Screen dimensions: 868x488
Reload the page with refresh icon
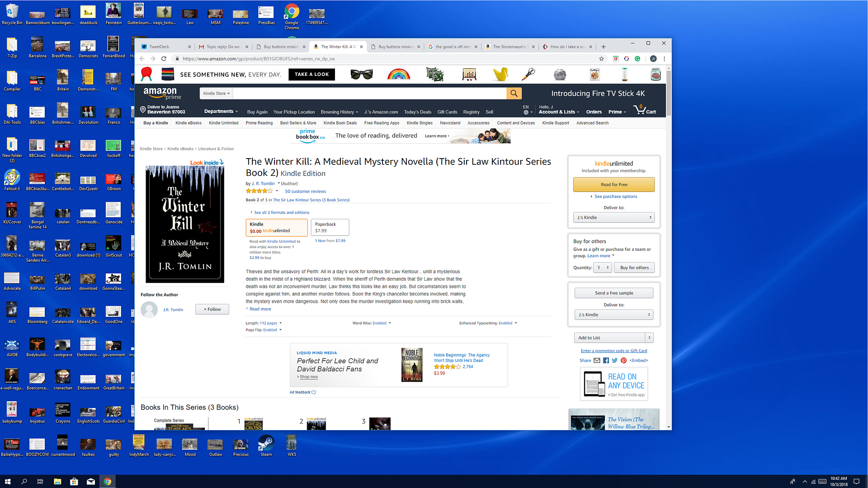tap(164, 59)
